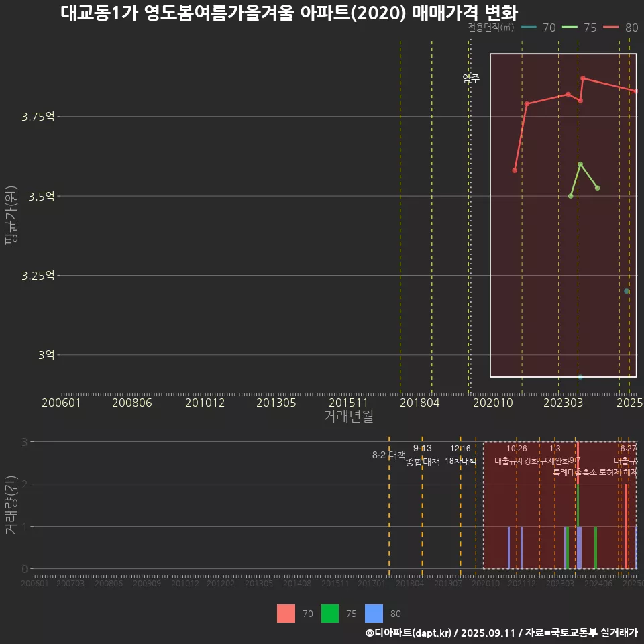This screenshot has width=644, height=644.
Task: Click the blue 80 legend swatch below the charts
Action: click(x=374, y=613)
